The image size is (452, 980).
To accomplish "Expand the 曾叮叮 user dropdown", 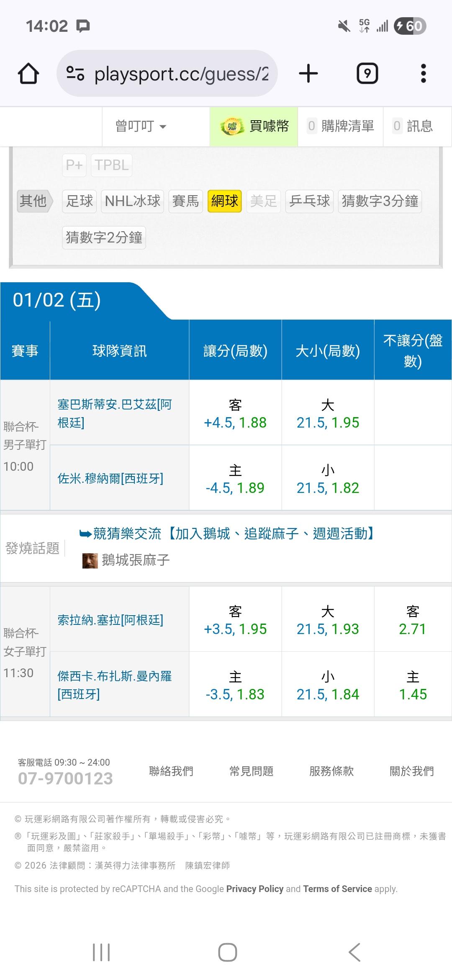I will (141, 126).
